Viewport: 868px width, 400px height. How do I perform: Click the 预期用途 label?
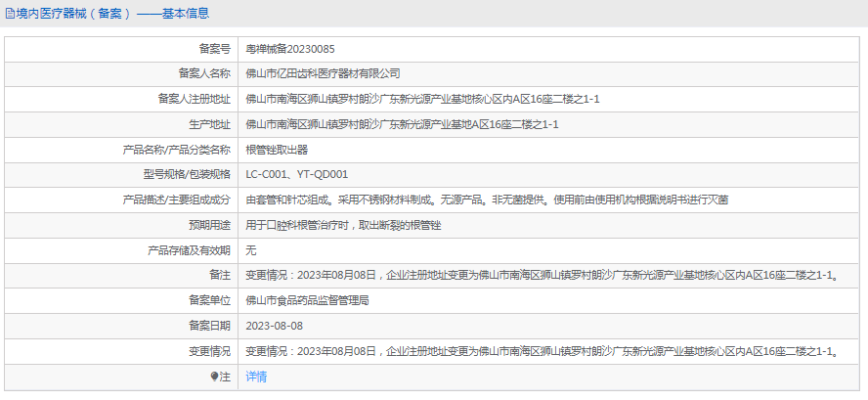pyautogui.click(x=209, y=226)
